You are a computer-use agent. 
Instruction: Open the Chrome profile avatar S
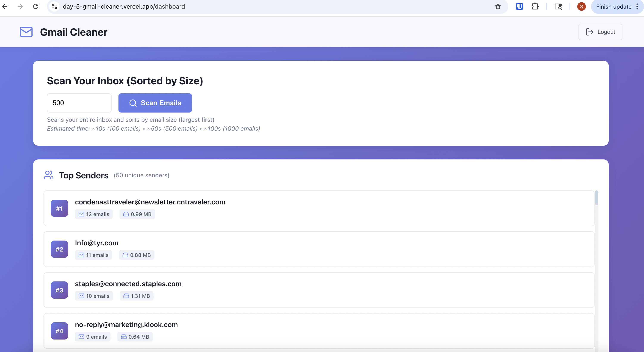point(581,7)
